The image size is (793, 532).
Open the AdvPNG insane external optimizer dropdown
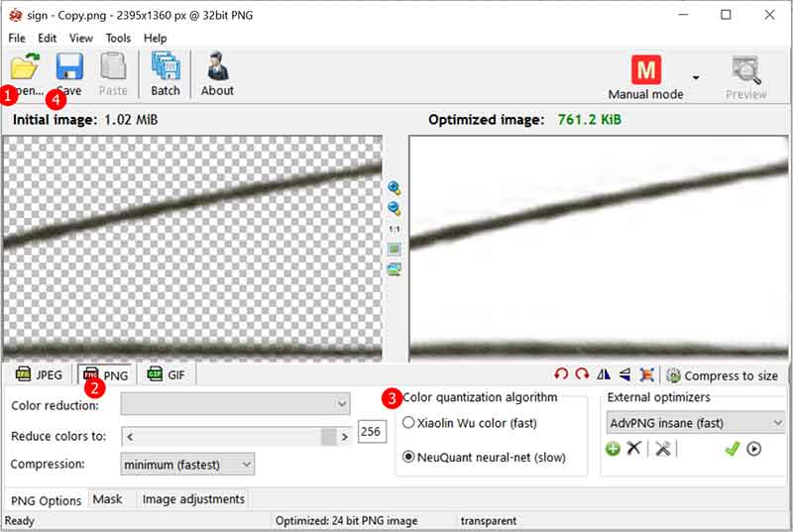point(695,422)
